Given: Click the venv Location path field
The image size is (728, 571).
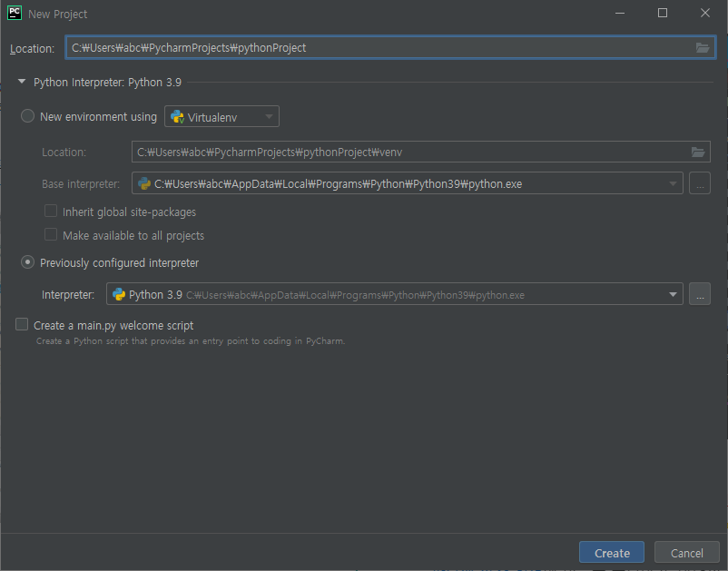Looking at the screenshot, I should pos(420,152).
